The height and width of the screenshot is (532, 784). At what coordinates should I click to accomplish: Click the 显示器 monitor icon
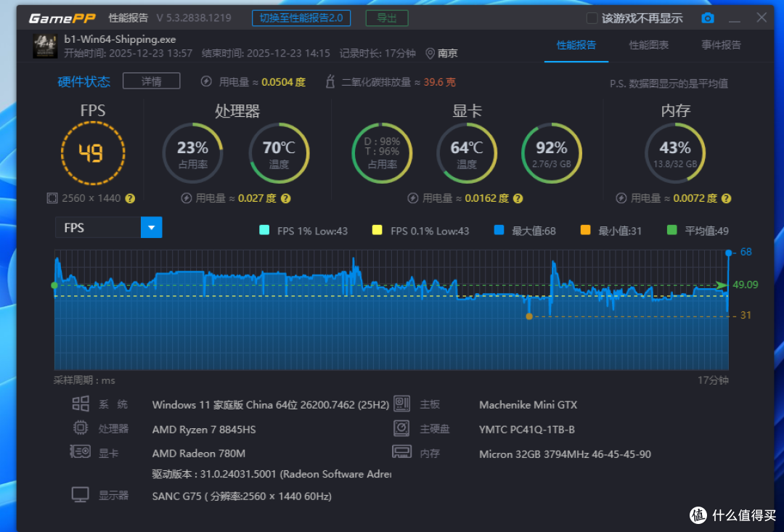80,494
